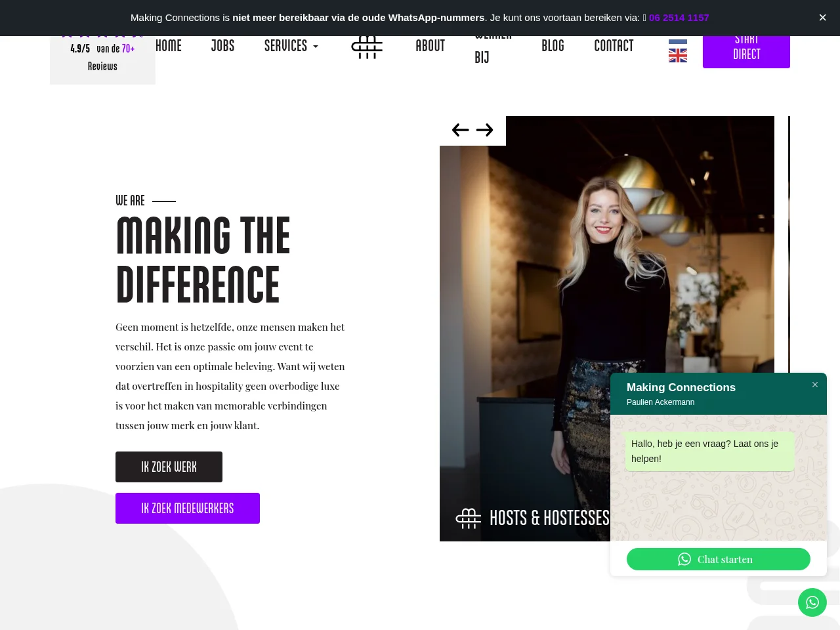This screenshot has height=630, width=840.
Task: Open the Werken Bij page
Action: 493,50
